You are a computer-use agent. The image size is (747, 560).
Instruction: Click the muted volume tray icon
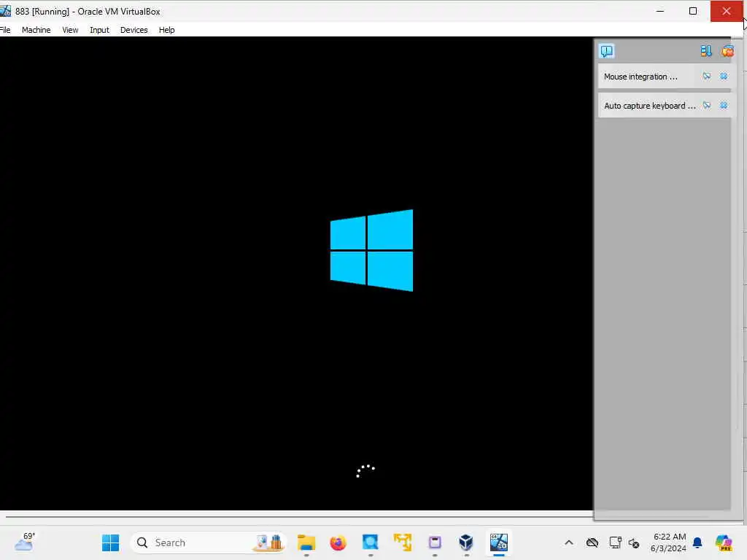pyautogui.click(x=634, y=542)
